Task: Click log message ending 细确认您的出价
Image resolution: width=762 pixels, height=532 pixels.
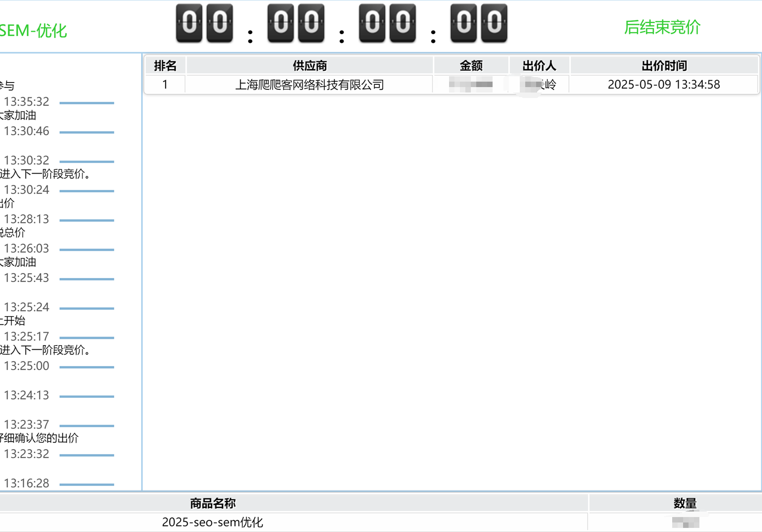Action: click(x=39, y=438)
